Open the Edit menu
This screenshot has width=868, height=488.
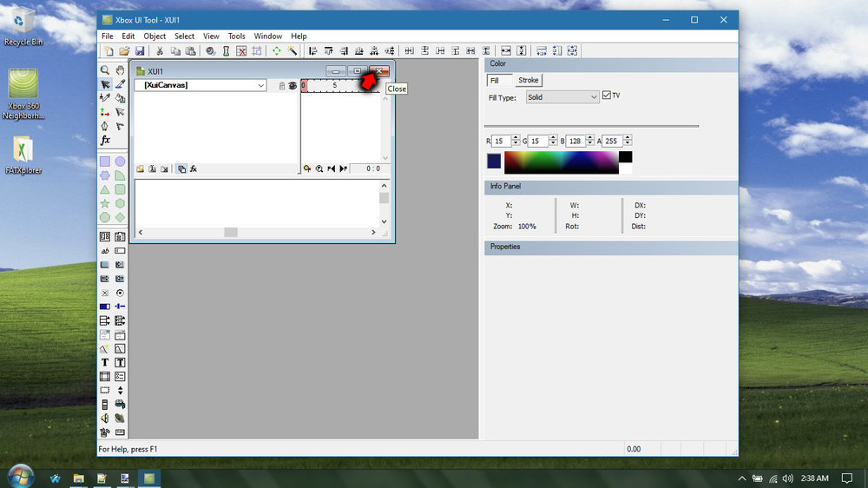tap(128, 36)
